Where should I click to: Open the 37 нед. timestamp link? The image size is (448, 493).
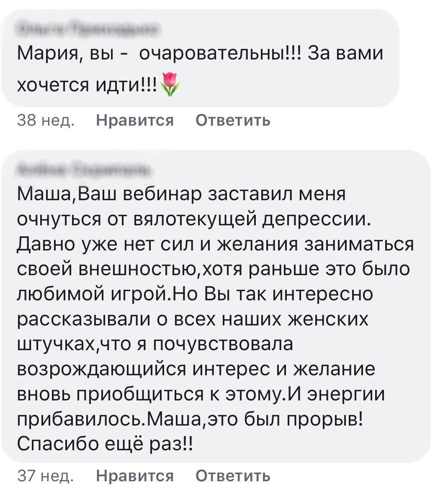pyautogui.click(x=46, y=476)
